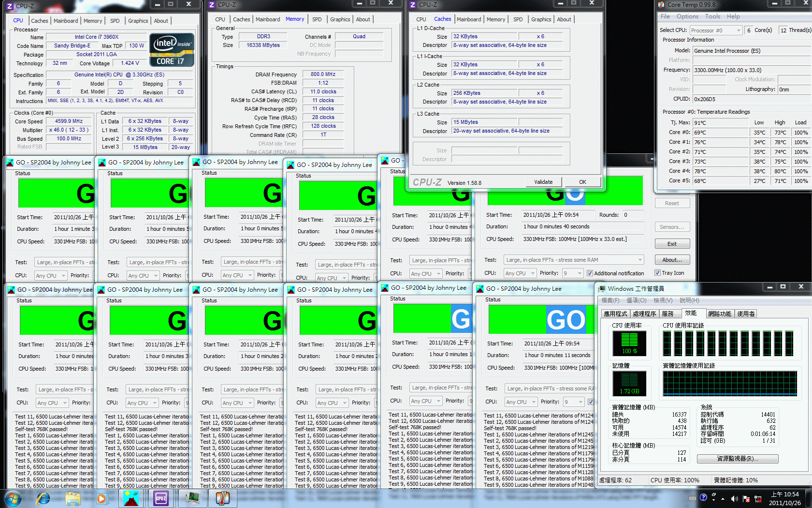Click Core Temp window title bar icon
This screenshot has height=508, width=812.
[662, 4]
